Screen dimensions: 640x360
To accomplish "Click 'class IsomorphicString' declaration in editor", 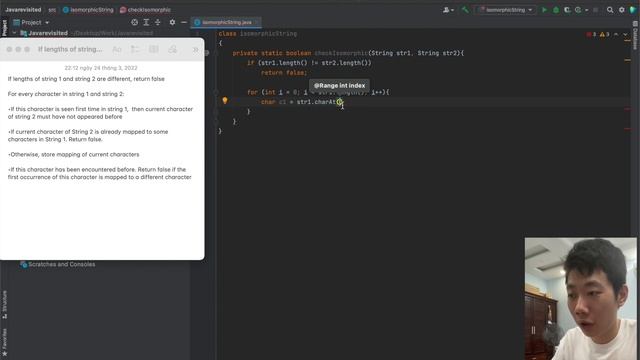I will [x=258, y=33].
